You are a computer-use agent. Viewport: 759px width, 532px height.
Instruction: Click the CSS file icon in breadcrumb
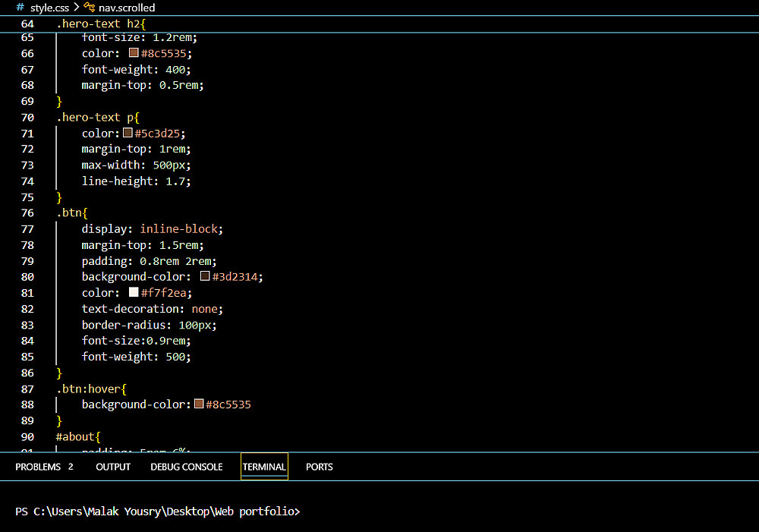coord(20,8)
